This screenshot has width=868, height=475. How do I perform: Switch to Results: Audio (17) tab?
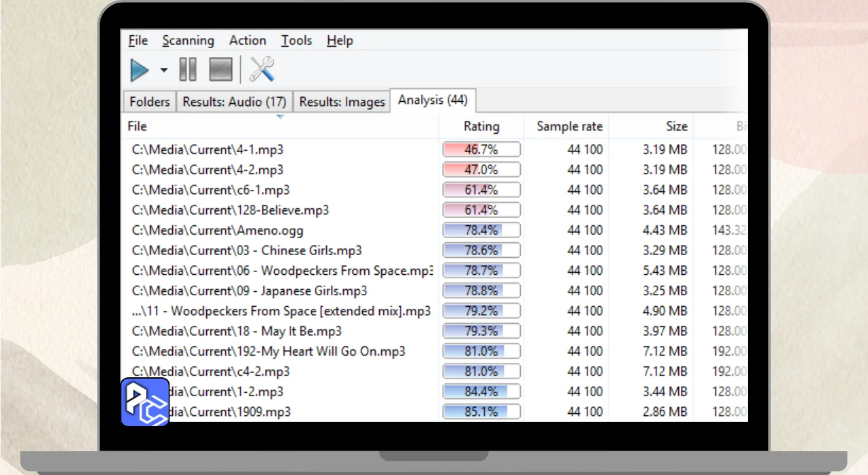coord(234,102)
